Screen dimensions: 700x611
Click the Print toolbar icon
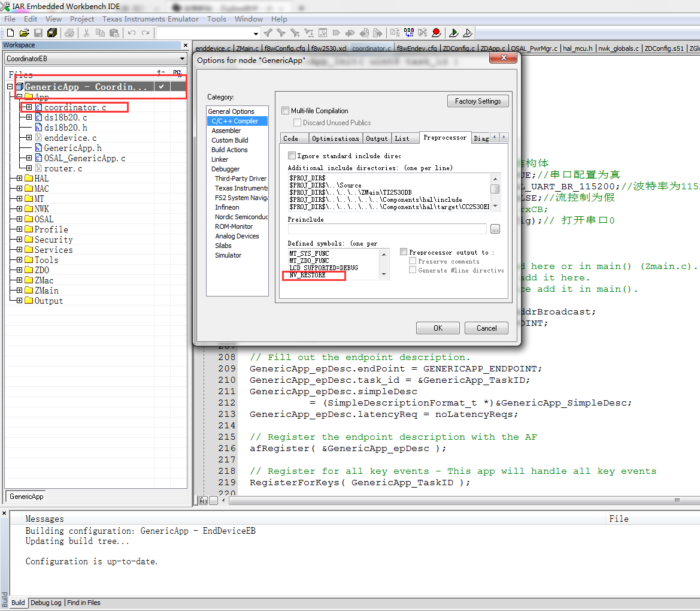(69, 32)
